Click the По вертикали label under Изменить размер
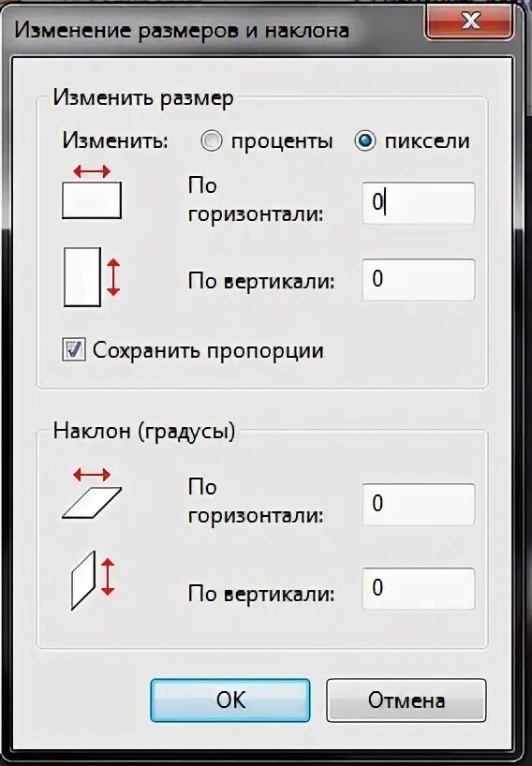This screenshot has width=532, height=766. pos(261,281)
